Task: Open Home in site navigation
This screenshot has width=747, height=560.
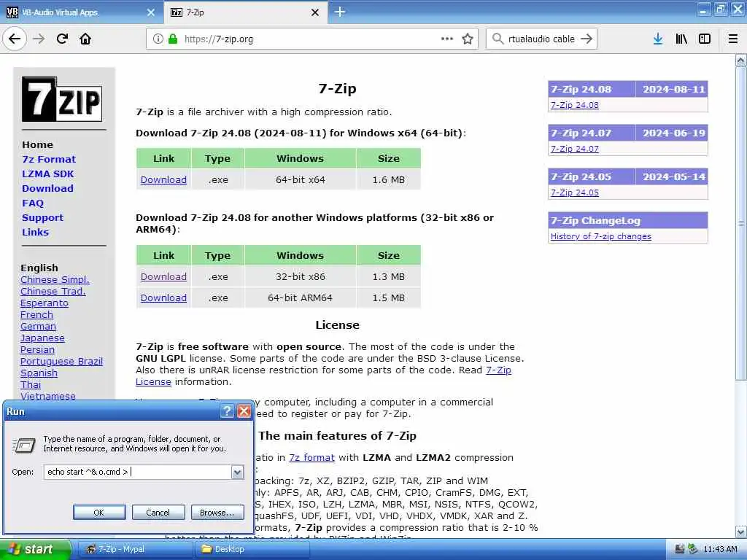Action: coord(38,145)
